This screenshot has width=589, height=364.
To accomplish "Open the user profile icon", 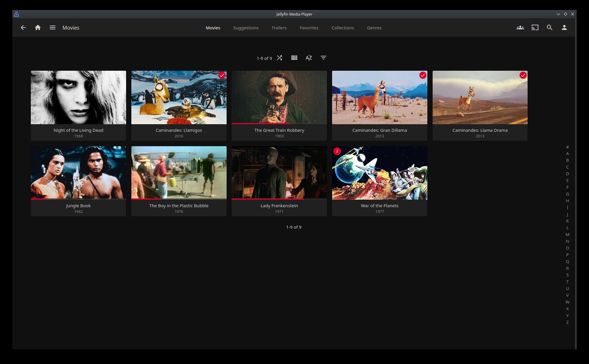I will click(x=564, y=28).
